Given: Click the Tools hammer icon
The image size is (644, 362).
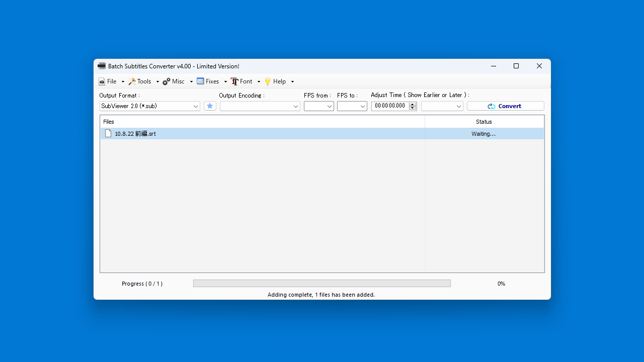Looking at the screenshot, I should pyautogui.click(x=132, y=81).
